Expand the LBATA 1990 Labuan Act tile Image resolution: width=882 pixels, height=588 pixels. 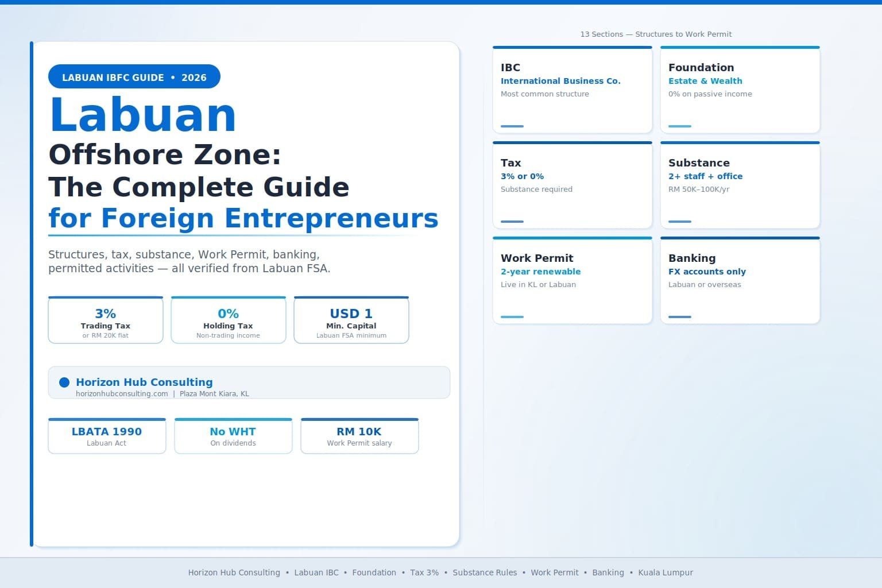pyautogui.click(x=107, y=436)
